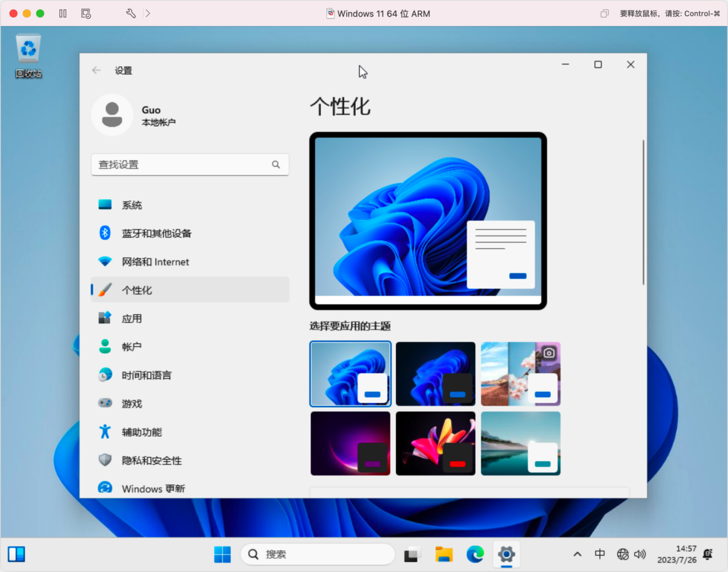
Task: Expand the hidden system tray icons
Action: pos(577,554)
